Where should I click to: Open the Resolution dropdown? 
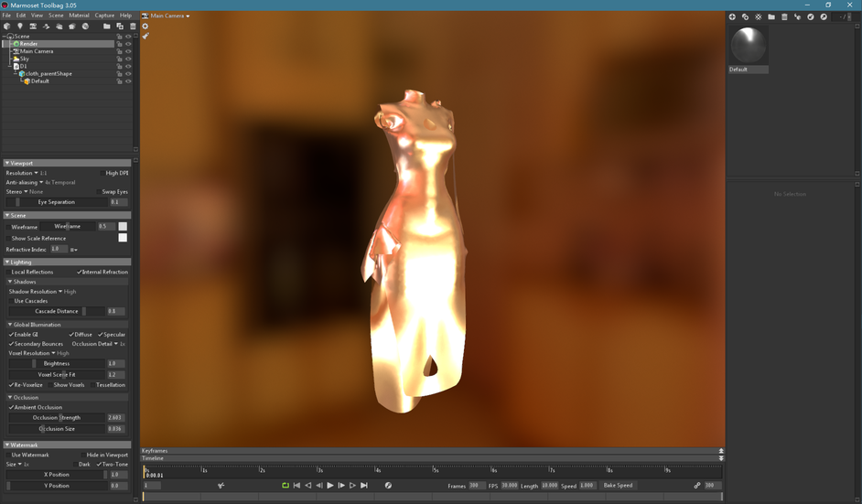coord(26,173)
